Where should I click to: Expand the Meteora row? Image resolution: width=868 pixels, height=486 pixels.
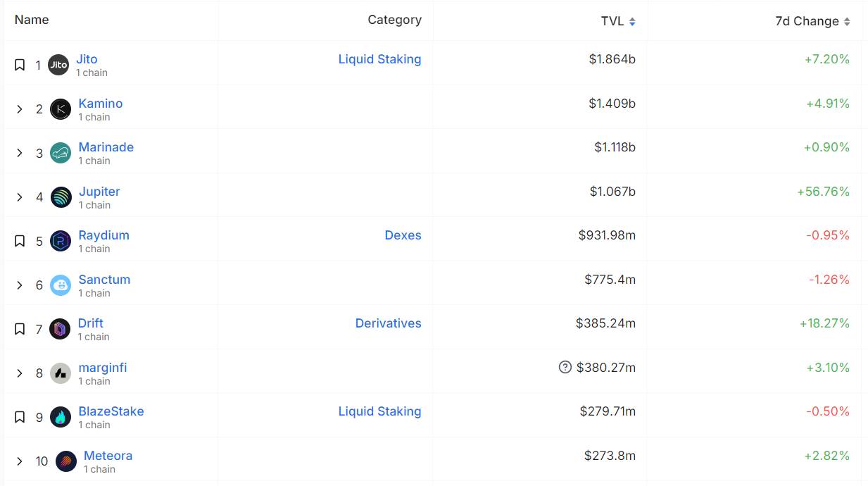(x=20, y=461)
